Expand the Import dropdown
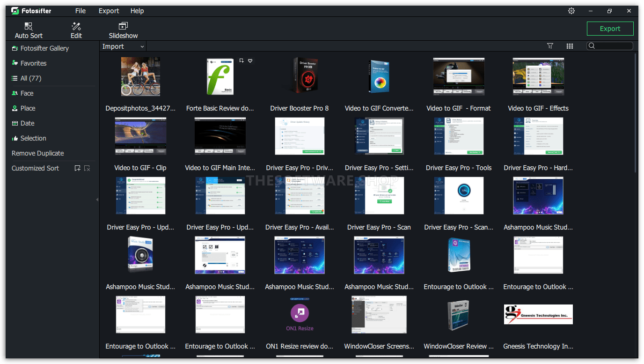This screenshot has width=644, height=364. click(124, 46)
